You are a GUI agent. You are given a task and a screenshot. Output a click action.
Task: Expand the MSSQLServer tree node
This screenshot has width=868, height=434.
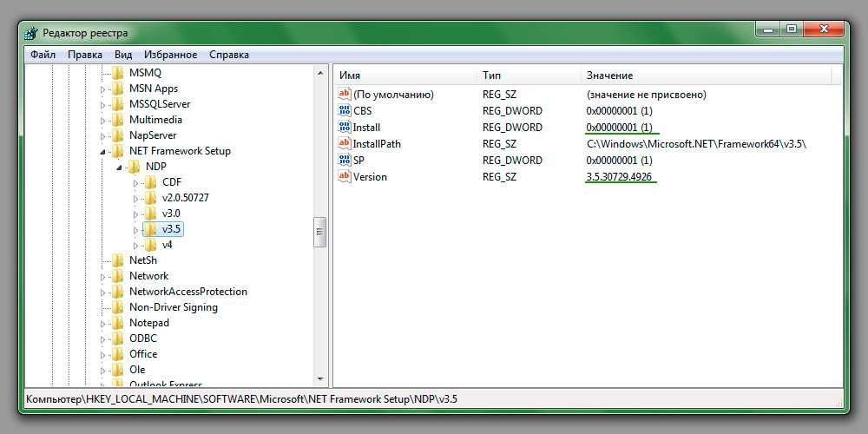103,104
